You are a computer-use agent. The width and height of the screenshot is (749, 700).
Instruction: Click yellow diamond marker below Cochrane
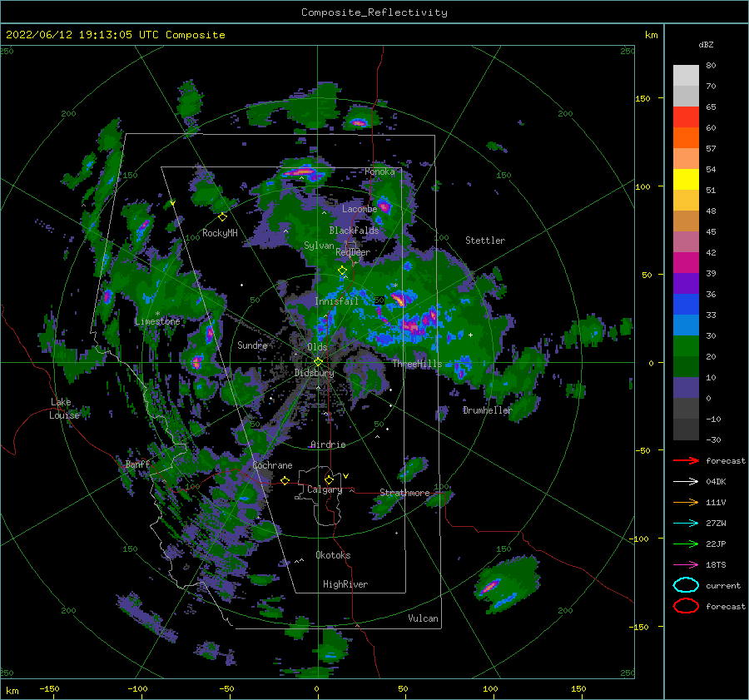285,480
